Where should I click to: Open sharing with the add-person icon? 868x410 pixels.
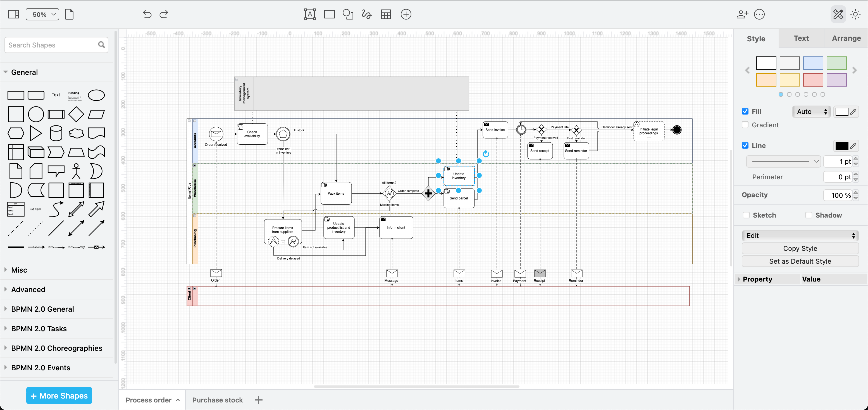click(x=742, y=14)
